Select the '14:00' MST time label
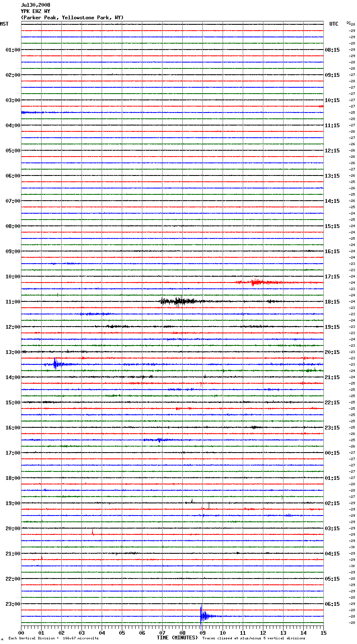The width and height of the screenshot is (357, 644). (13, 377)
